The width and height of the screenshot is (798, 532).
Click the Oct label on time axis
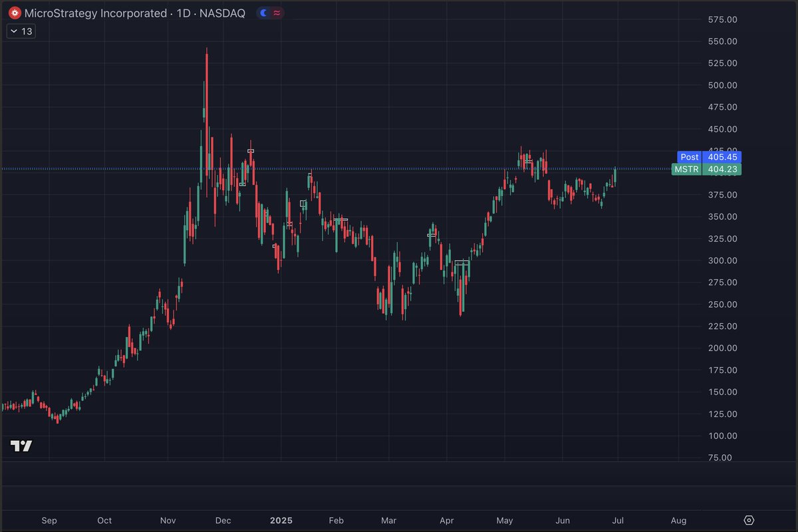104,520
